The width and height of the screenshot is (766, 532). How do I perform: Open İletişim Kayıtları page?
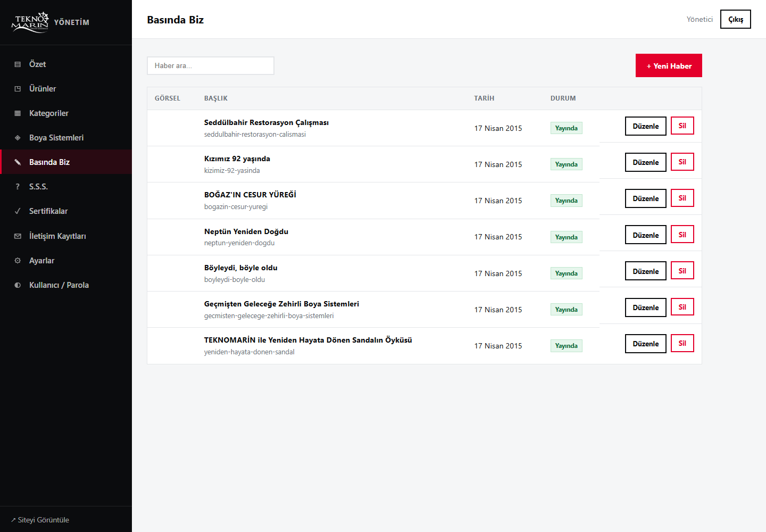pyautogui.click(x=66, y=236)
